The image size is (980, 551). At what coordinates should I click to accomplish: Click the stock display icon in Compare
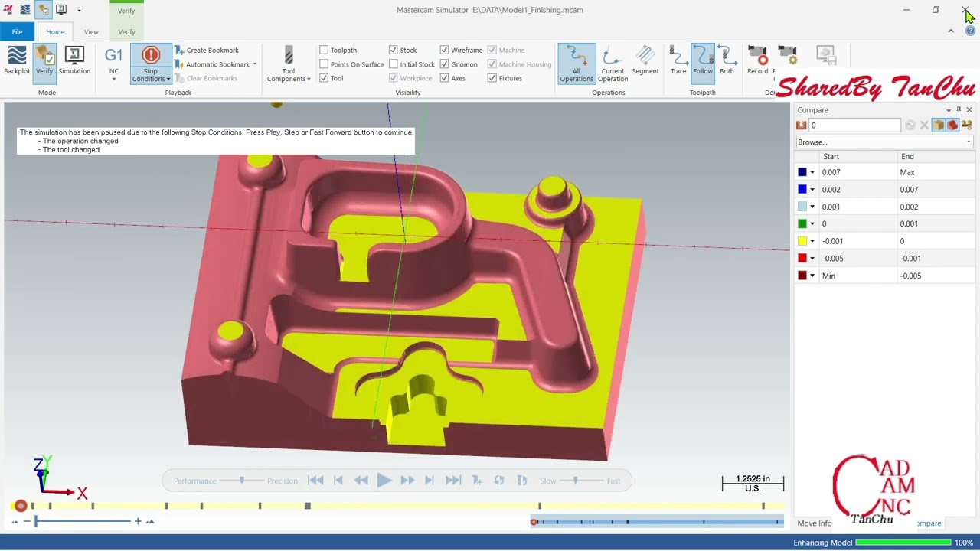pos(938,125)
